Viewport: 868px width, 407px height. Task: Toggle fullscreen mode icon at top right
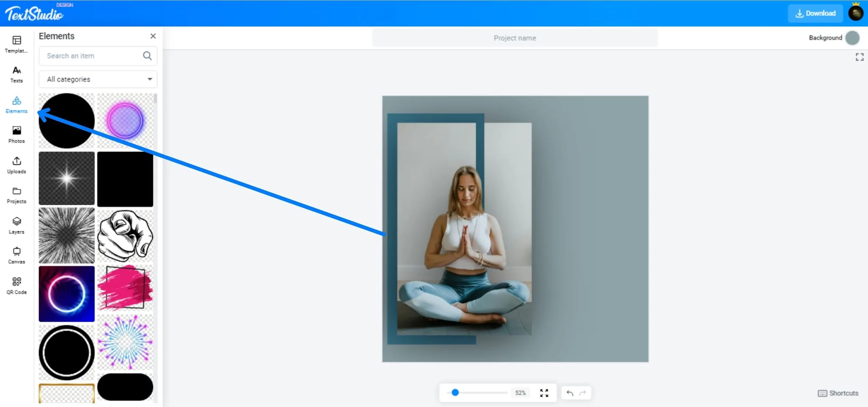[859, 57]
